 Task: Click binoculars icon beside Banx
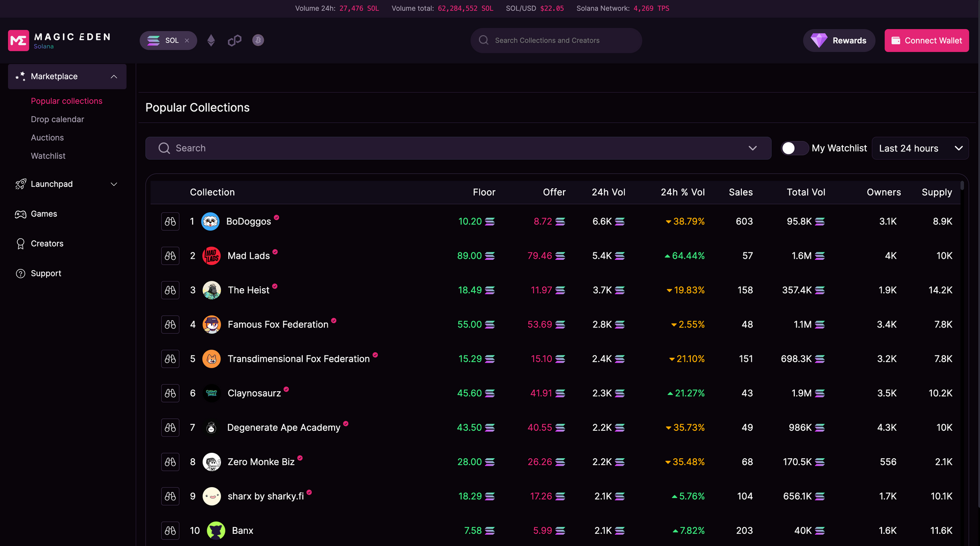[x=170, y=530]
